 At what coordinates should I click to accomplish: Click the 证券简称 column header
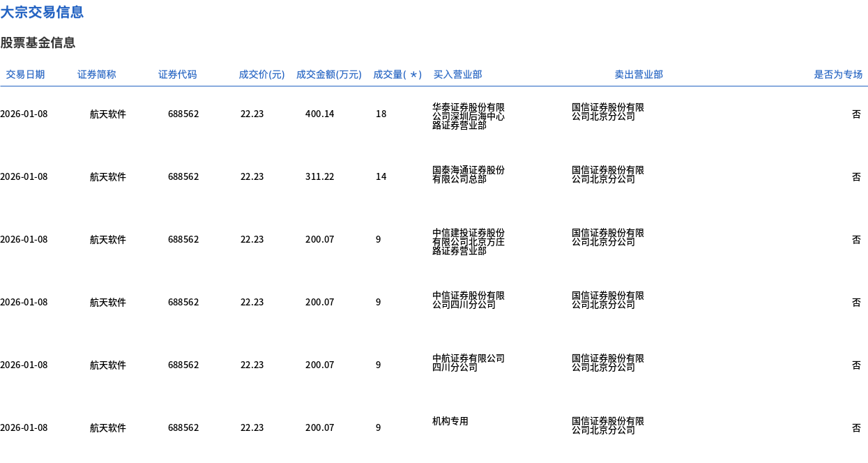pyautogui.click(x=97, y=75)
